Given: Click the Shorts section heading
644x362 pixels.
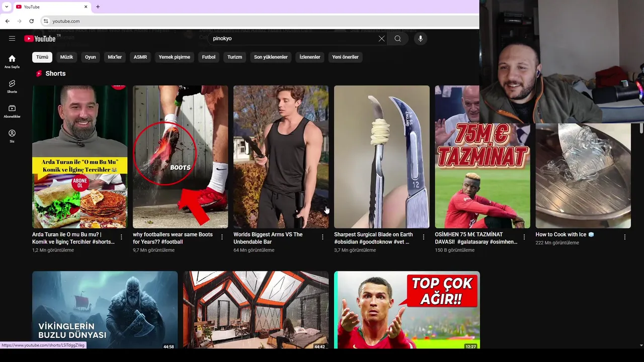Looking at the screenshot, I should (x=55, y=73).
